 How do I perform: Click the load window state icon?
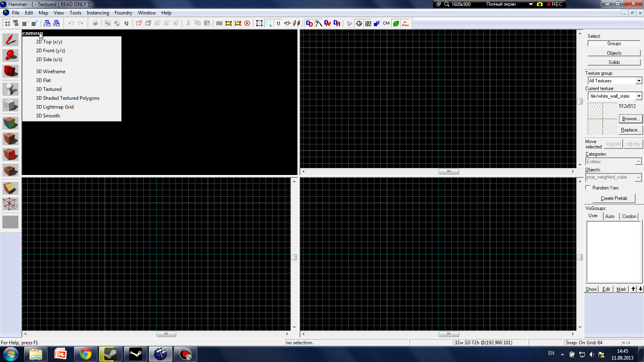click(47, 23)
